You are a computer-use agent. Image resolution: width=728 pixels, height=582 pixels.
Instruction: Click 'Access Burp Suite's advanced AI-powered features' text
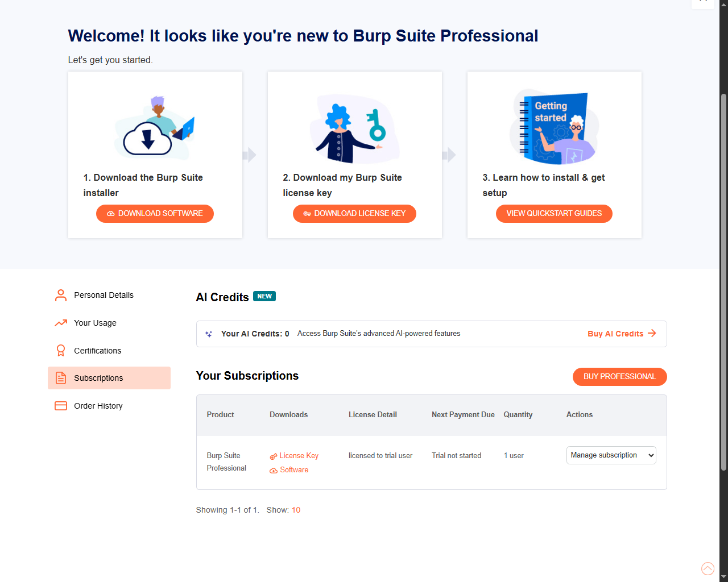coord(379,334)
